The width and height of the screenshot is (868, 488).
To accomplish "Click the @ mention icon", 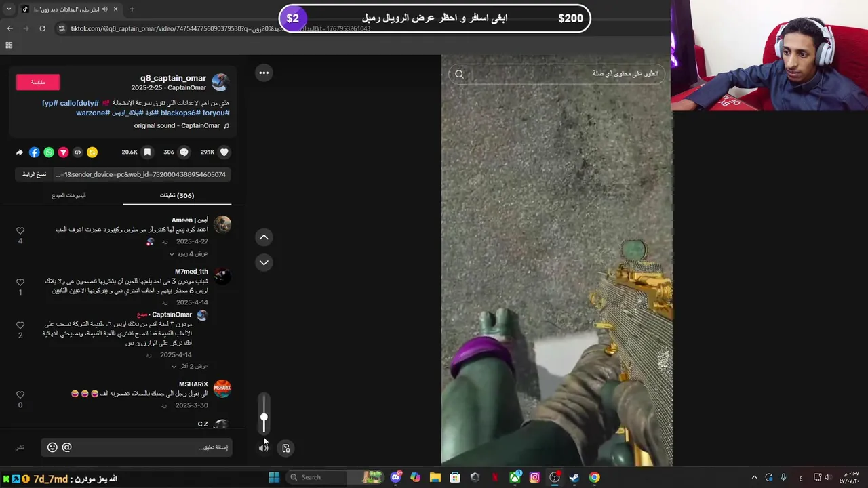I will 66,447.
